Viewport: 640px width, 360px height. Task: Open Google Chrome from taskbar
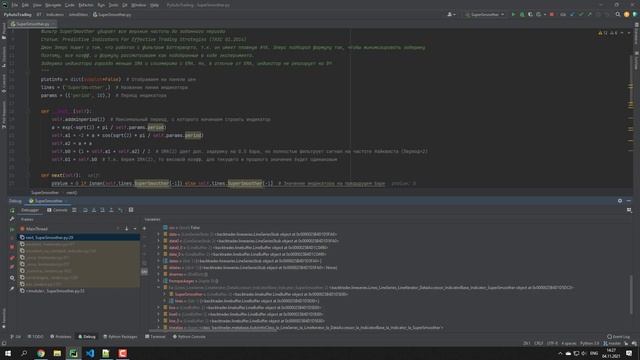coord(41,353)
